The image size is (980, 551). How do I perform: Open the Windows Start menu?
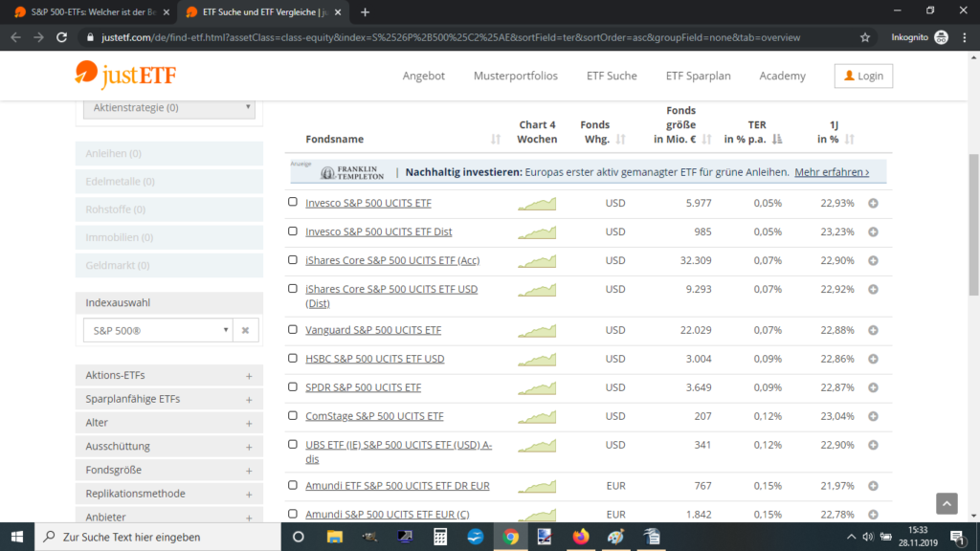pyautogui.click(x=17, y=537)
